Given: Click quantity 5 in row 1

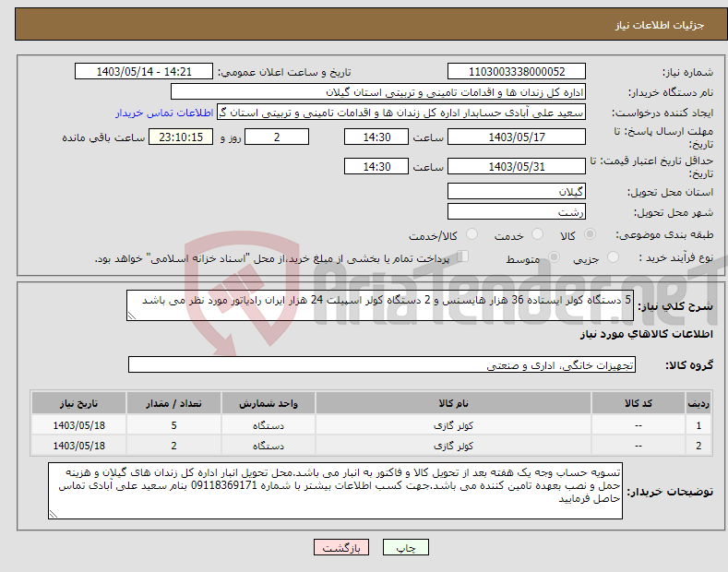Looking at the screenshot, I should pyautogui.click(x=173, y=425).
